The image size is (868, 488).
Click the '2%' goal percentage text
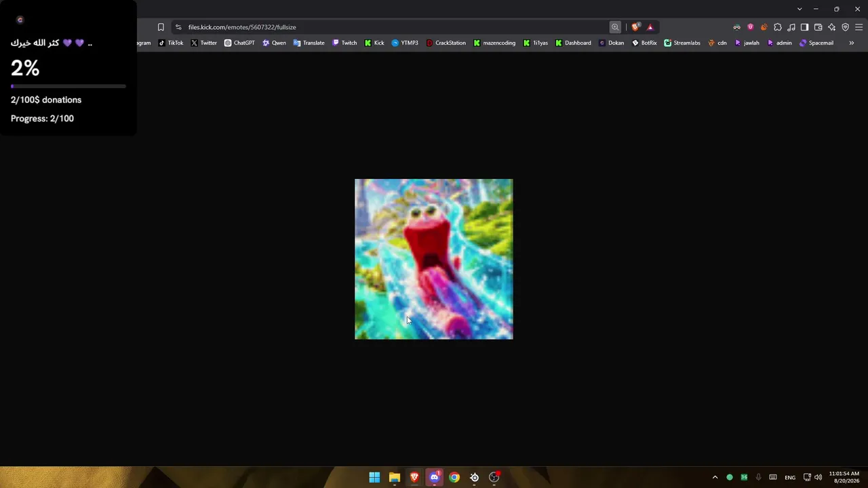tap(25, 68)
